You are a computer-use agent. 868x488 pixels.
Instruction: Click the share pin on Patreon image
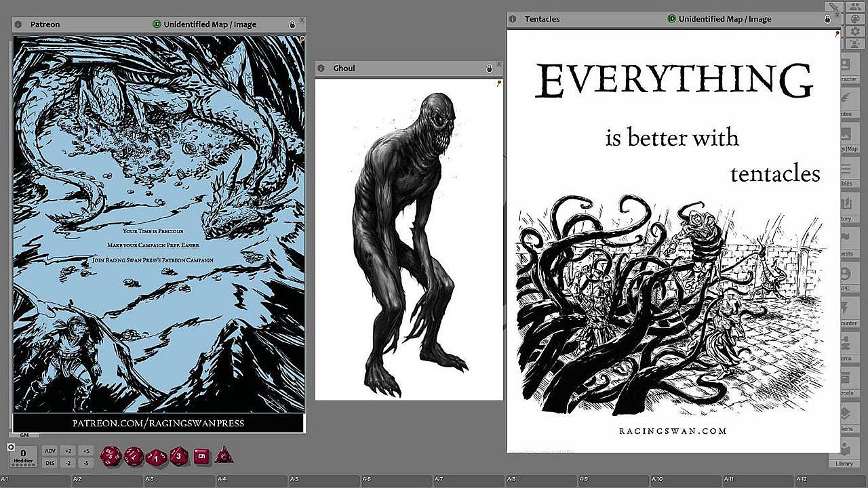coord(302,39)
